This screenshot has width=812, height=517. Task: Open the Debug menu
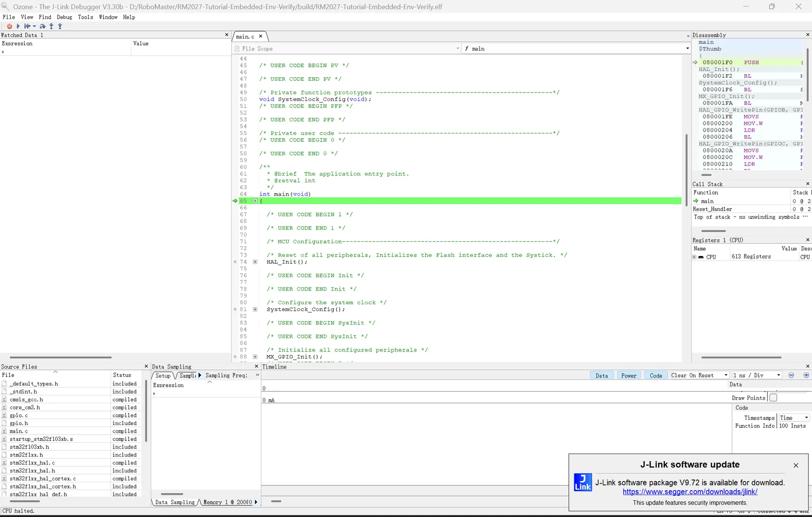tap(64, 17)
